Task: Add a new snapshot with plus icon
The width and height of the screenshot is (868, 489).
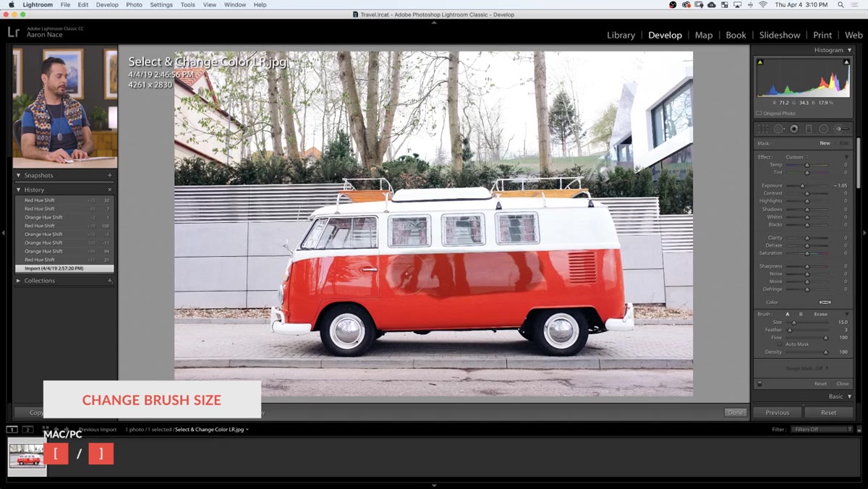Action: pos(110,175)
